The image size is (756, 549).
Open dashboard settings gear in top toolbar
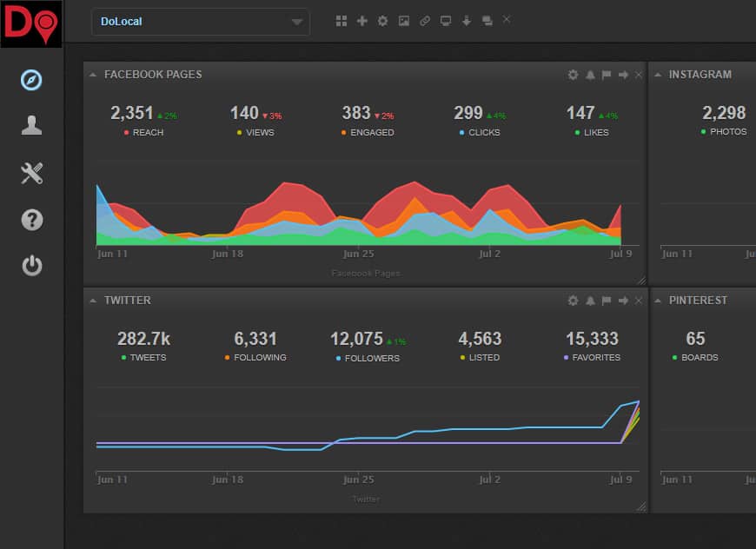pos(383,21)
